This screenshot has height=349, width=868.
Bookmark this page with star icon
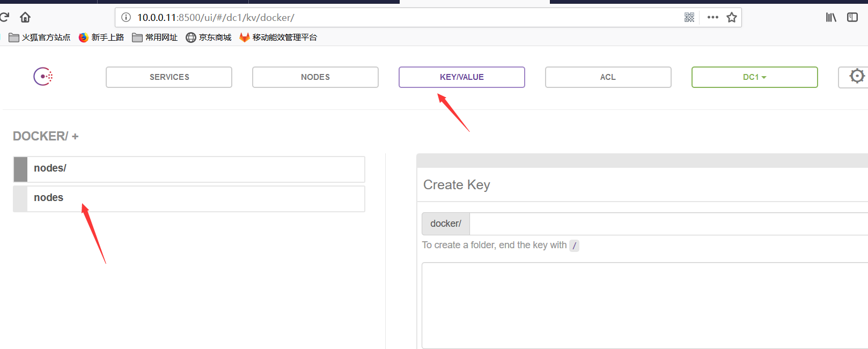click(732, 17)
